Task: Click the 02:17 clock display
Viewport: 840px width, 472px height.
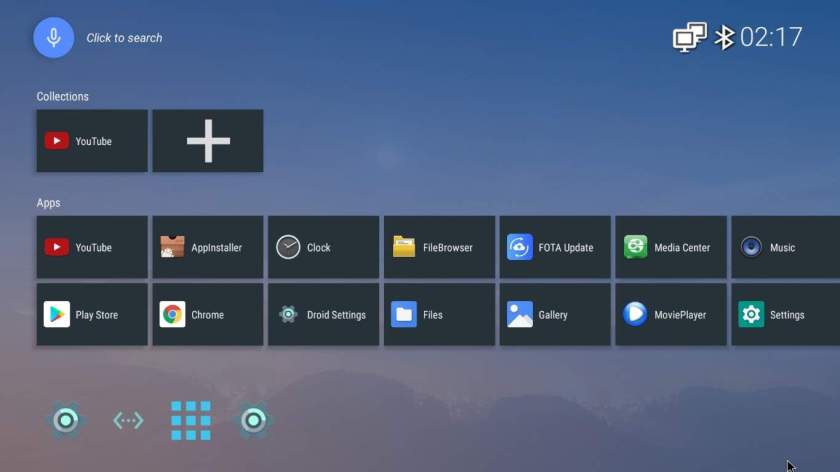Action: [771, 38]
